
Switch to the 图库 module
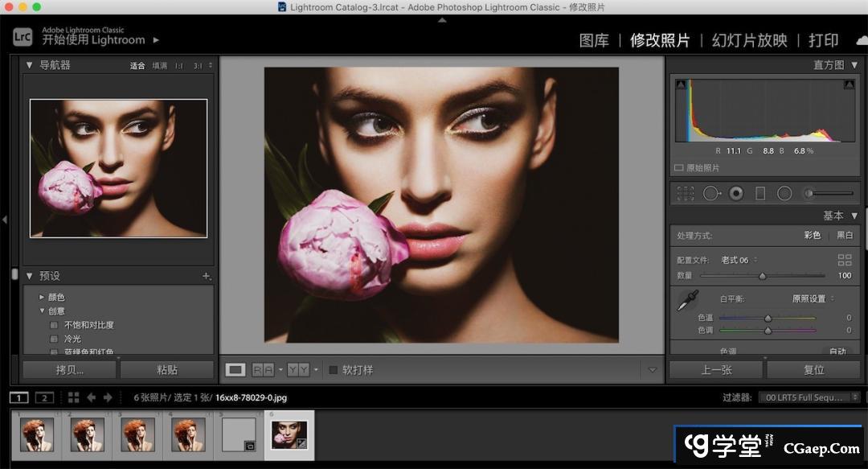pos(594,40)
